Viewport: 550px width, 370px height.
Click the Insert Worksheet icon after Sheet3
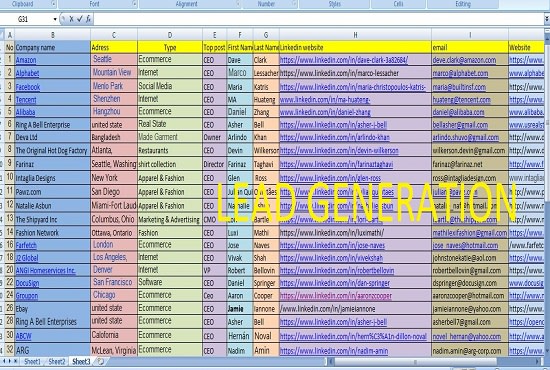(100, 361)
